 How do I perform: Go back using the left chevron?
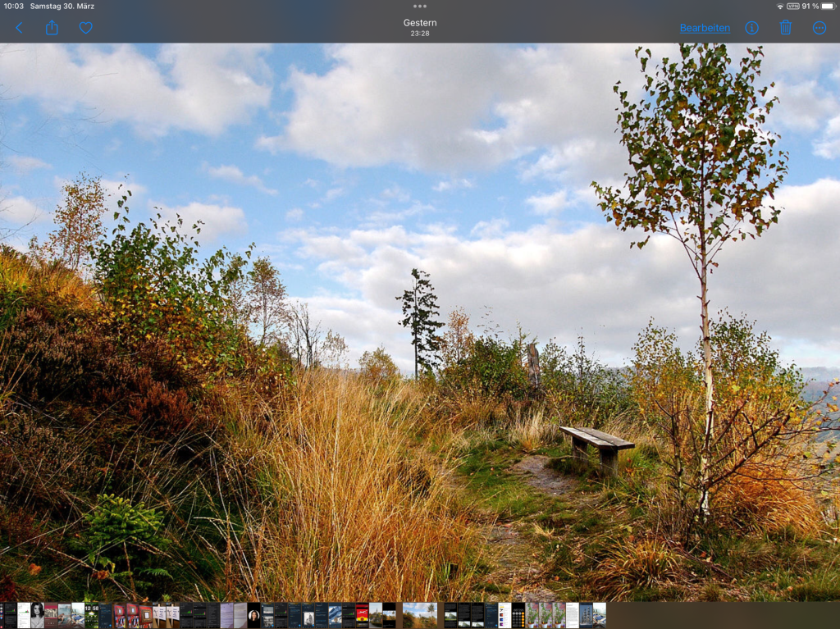19,28
